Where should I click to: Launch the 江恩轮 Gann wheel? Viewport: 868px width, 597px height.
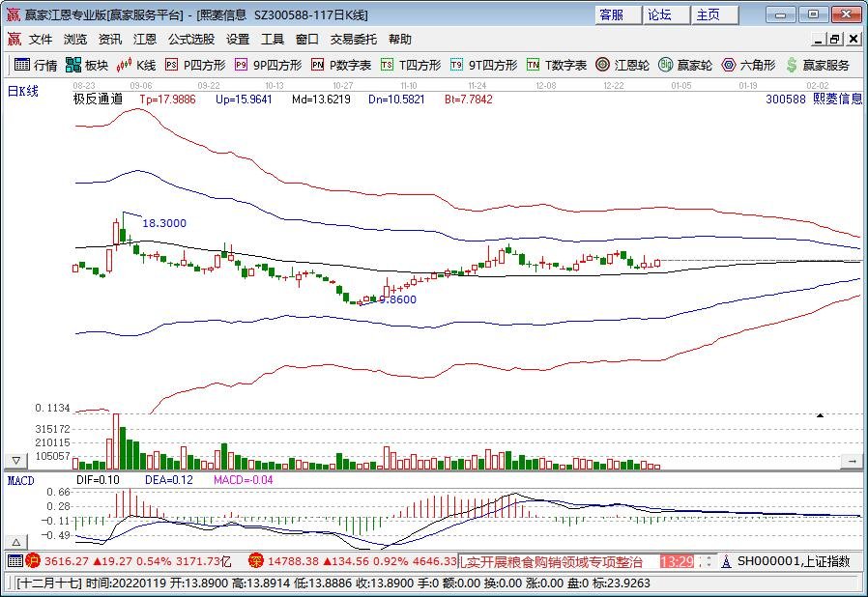coord(622,66)
